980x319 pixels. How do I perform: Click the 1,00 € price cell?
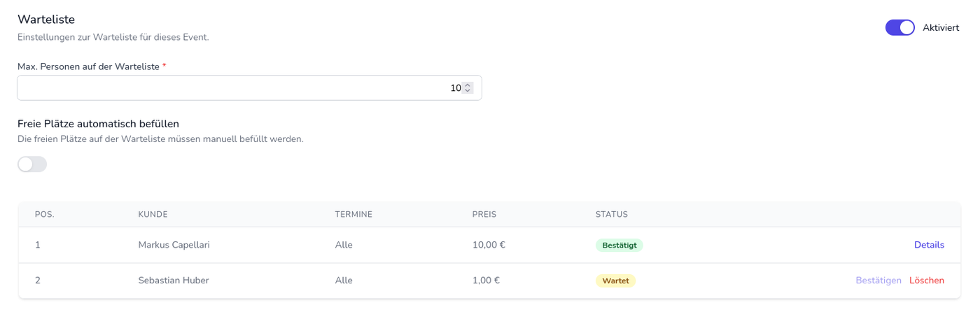coord(486,281)
